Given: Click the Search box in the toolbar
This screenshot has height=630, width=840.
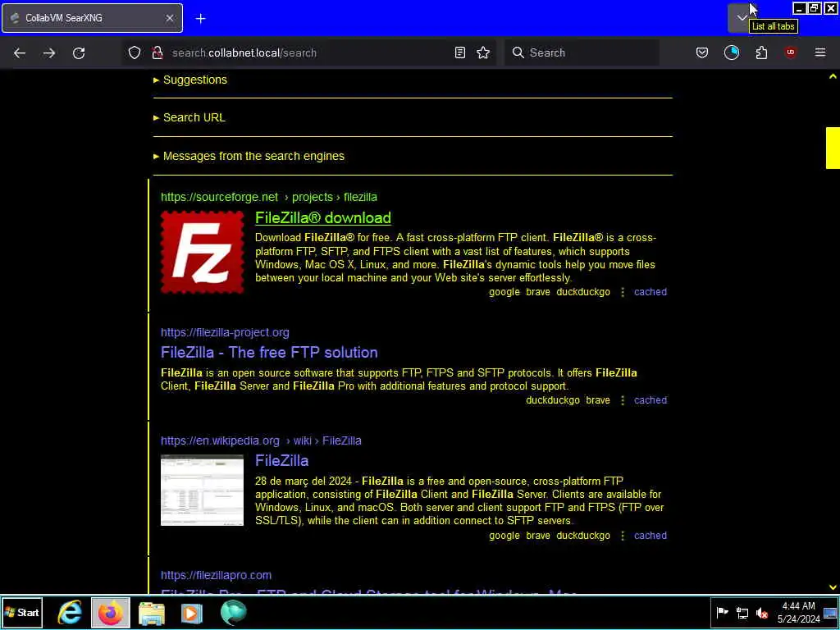Looking at the screenshot, I should tap(582, 52).
